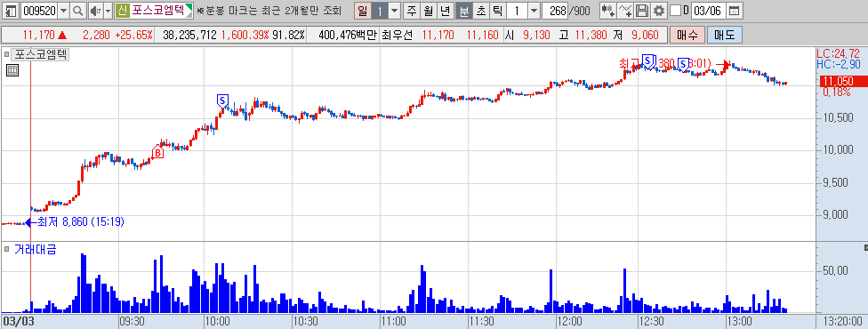The image size is (868, 329).
Task: Click the 매도 sell button
Action: coord(724,36)
